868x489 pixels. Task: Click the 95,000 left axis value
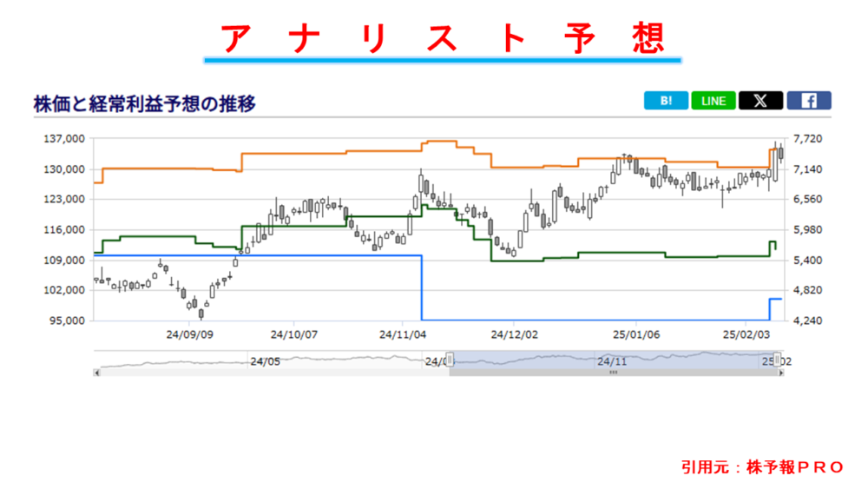pos(67,320)
